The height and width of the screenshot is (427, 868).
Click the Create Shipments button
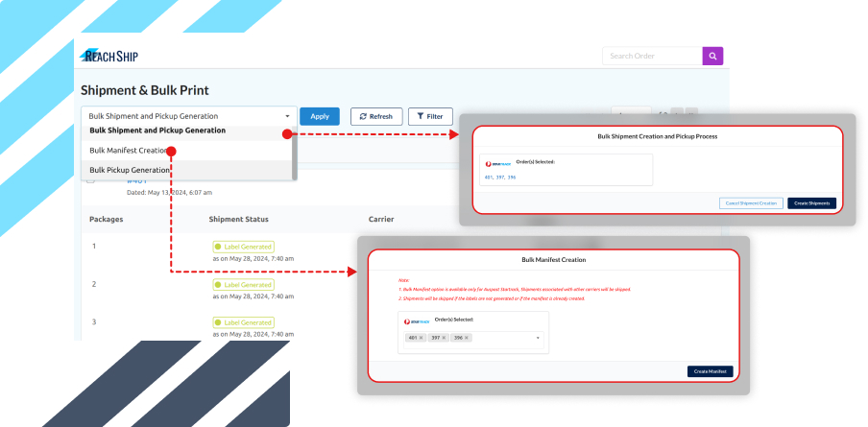tap(811, 203)
